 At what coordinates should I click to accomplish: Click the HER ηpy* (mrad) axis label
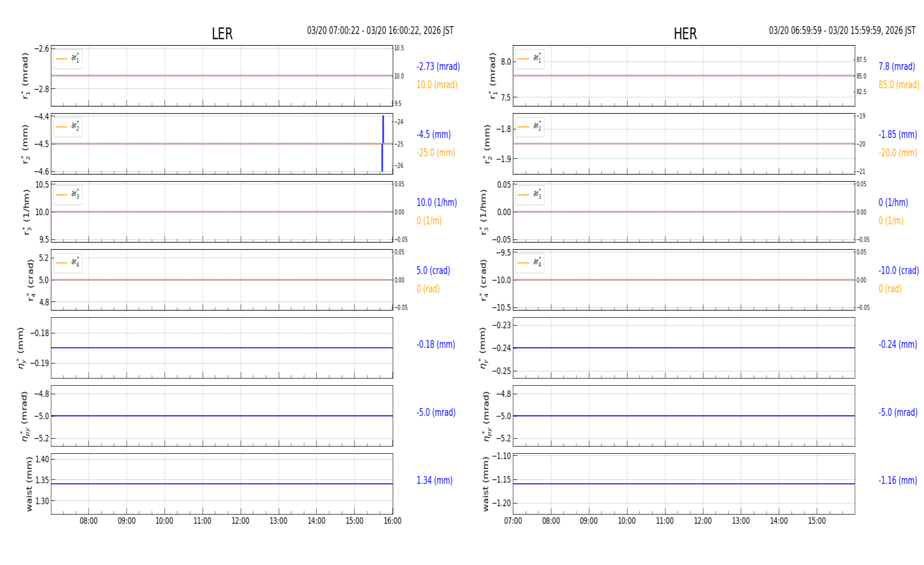pyautogui.click(x=488, y=416)
